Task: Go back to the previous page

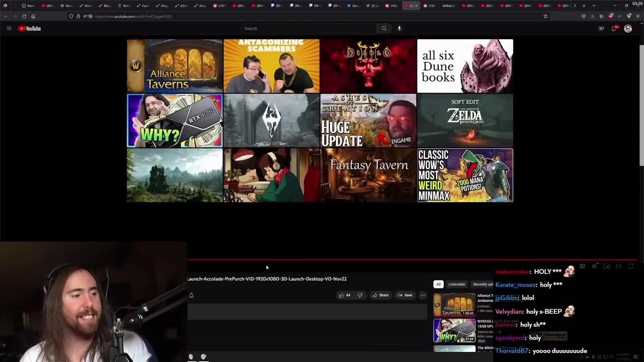Action: [6, 16]
